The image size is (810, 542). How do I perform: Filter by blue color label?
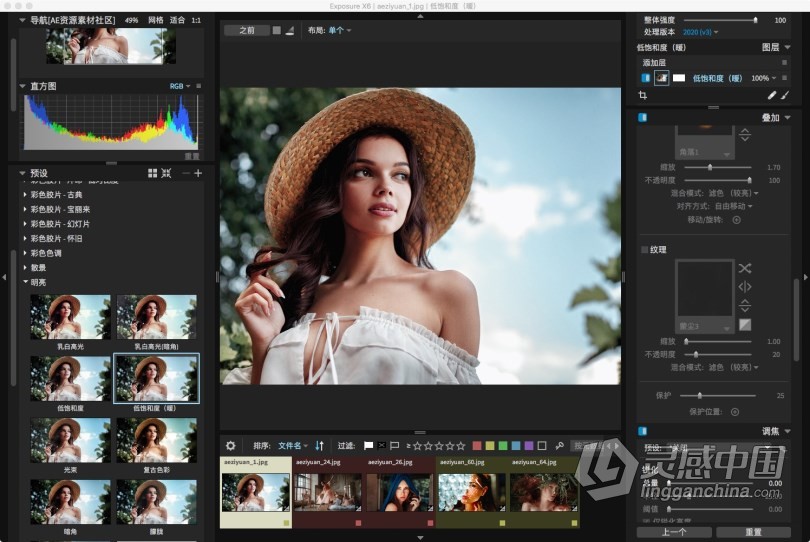tap(516, 445)
